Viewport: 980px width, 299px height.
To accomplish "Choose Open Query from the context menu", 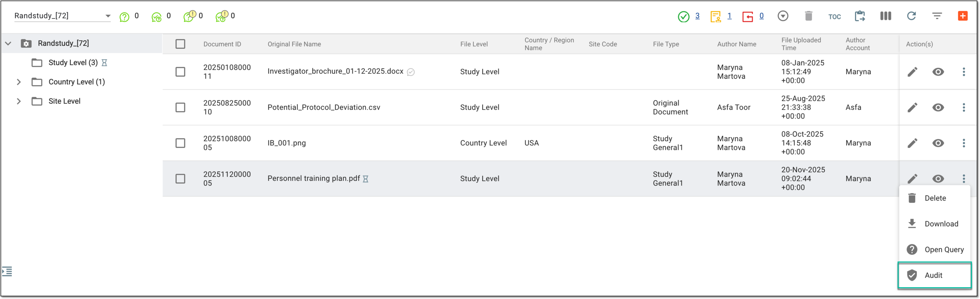I will pos(935,250).
